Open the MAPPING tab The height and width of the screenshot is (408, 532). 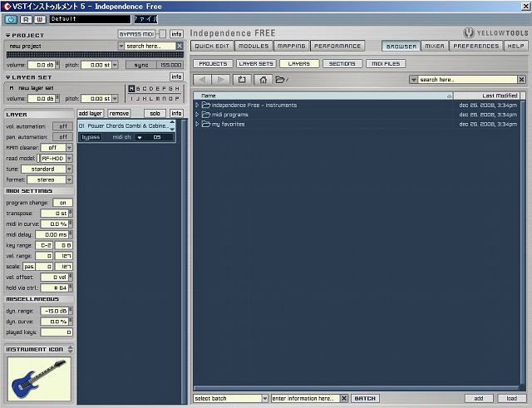292,46
